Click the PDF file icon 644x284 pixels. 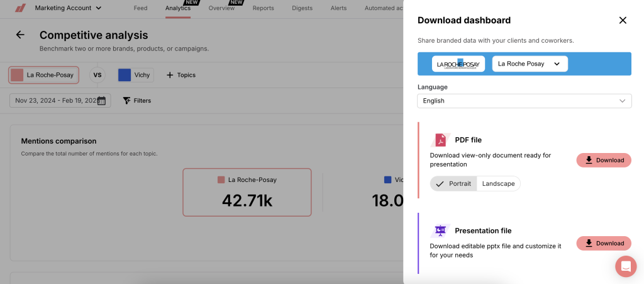[440, 140]
